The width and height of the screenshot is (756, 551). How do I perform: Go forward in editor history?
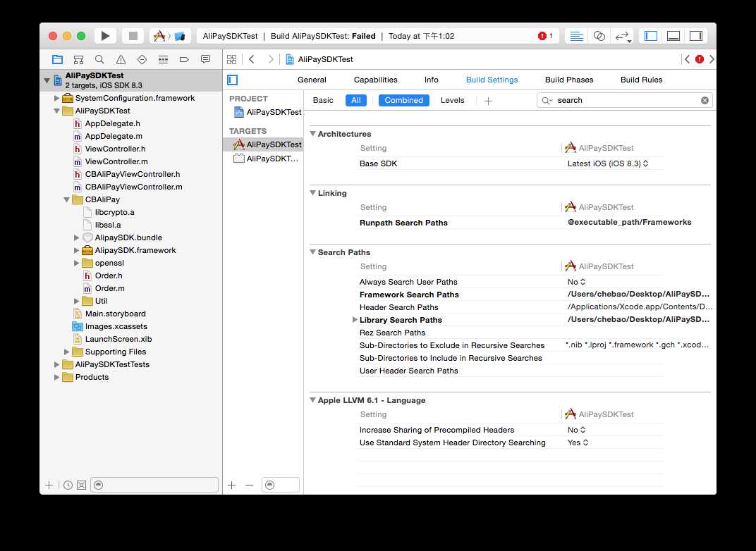271,59
